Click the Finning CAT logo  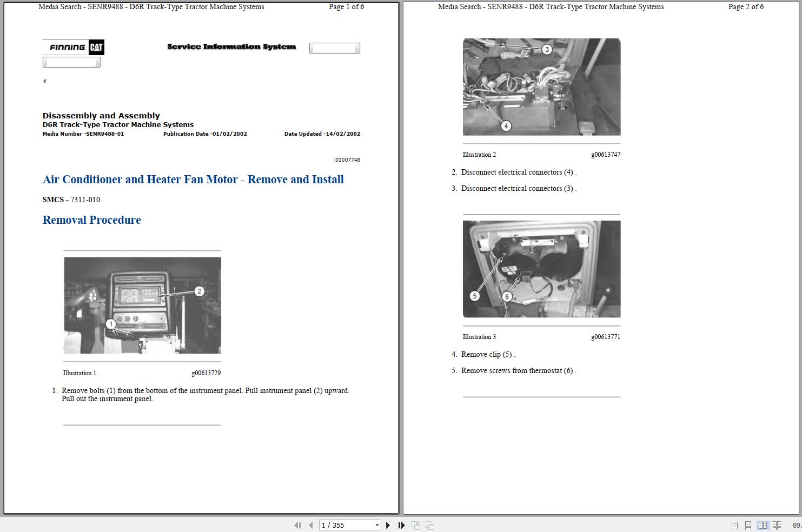(74, 47)
